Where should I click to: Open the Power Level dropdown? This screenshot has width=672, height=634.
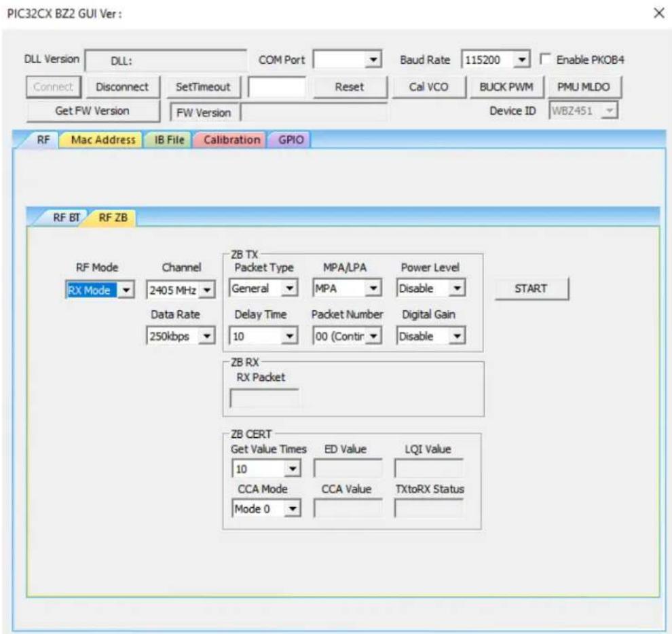coord(458,288)
